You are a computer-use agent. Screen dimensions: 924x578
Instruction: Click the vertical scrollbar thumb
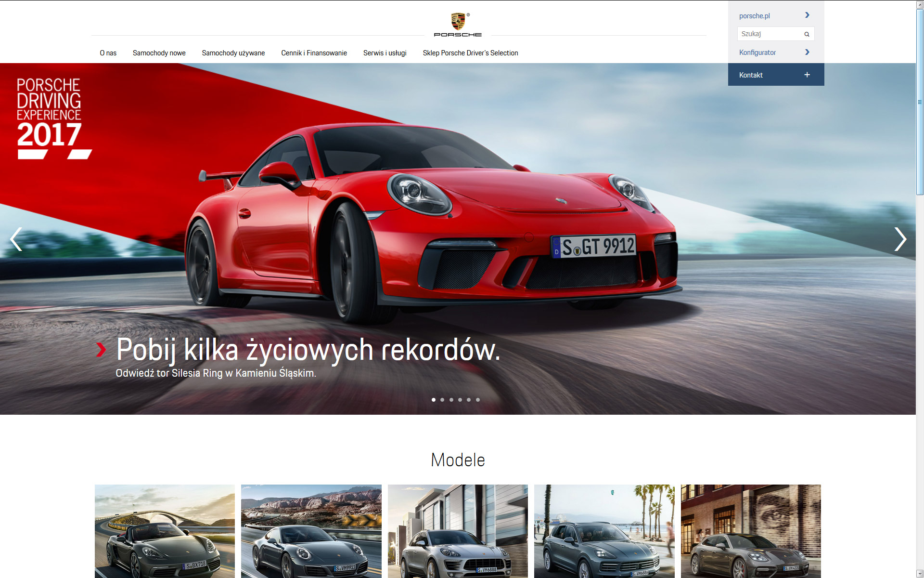(x=920, y=101)
